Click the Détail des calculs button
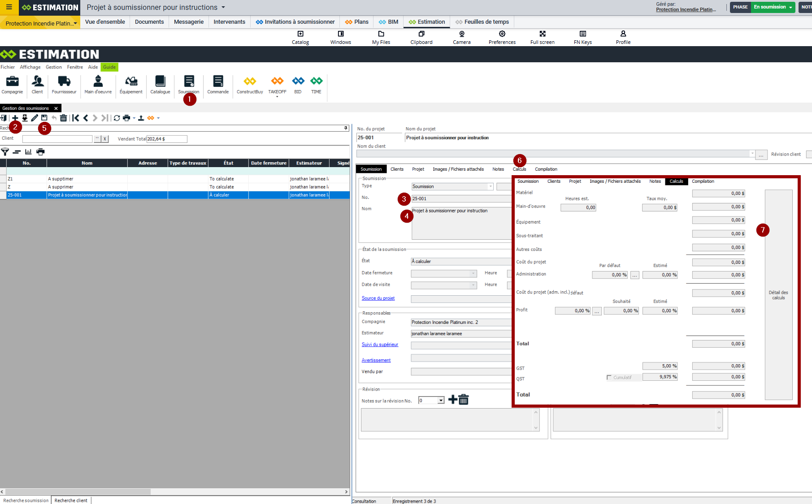 [778, 295]
